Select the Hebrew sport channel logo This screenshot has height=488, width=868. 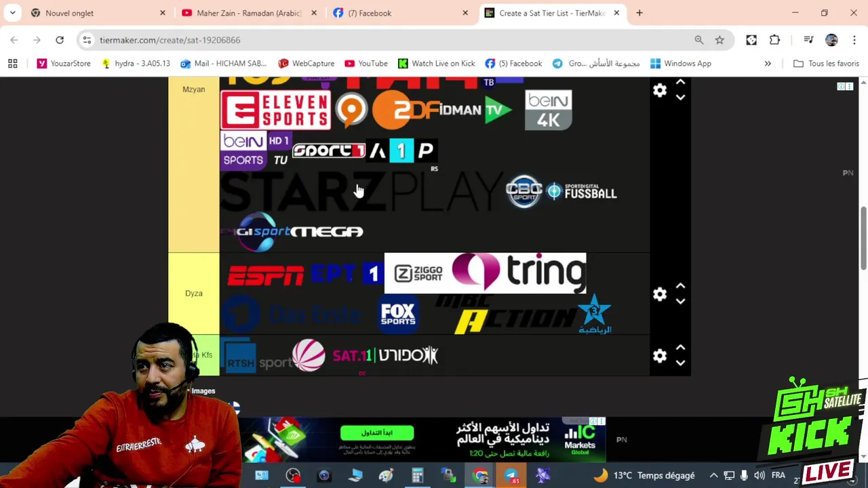[407, 355]
